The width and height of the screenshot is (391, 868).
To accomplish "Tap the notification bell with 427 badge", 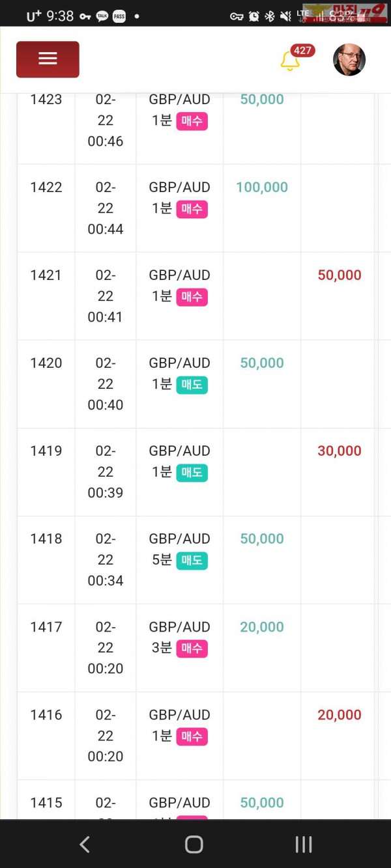I will click(290, 61).
